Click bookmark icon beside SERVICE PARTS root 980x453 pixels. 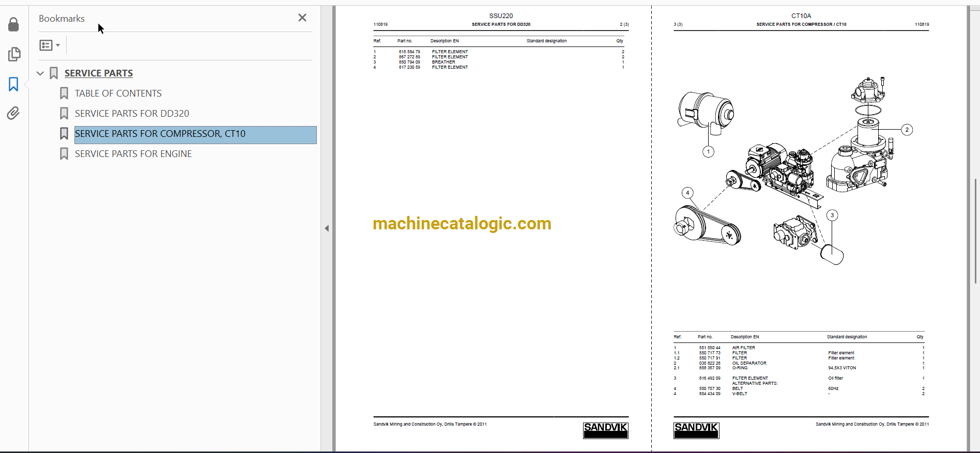pos(54,73)
